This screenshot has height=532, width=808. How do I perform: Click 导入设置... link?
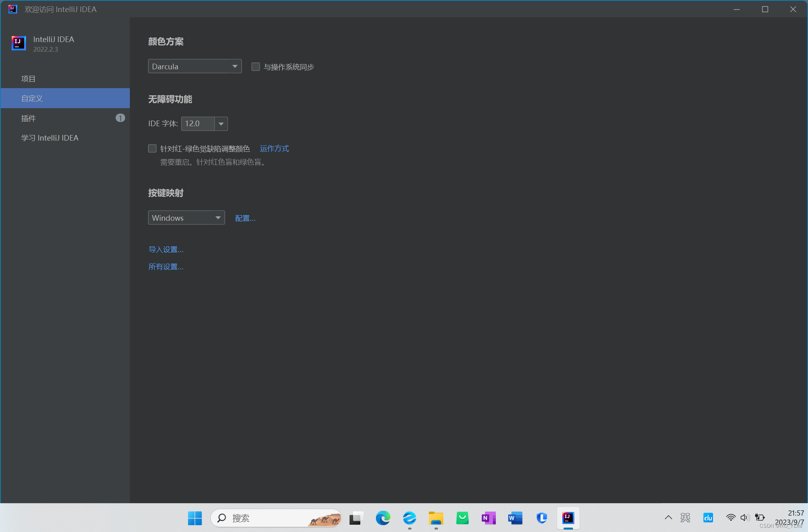166,249
